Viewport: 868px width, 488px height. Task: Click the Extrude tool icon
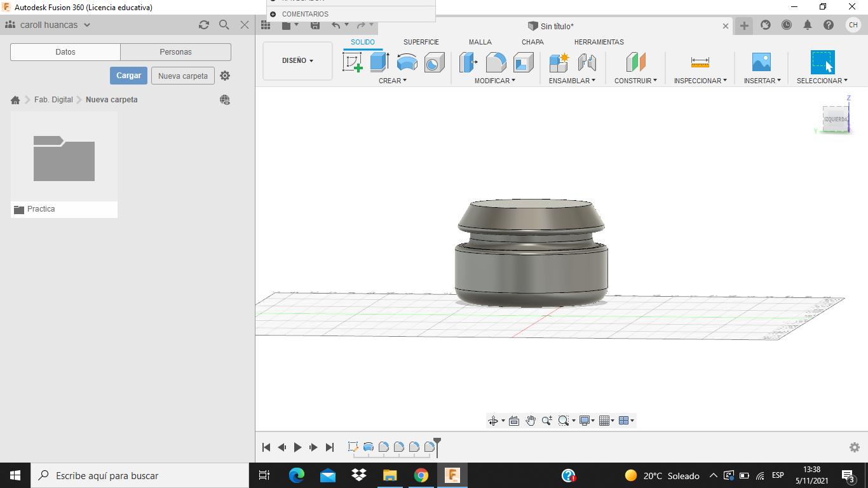379,62
